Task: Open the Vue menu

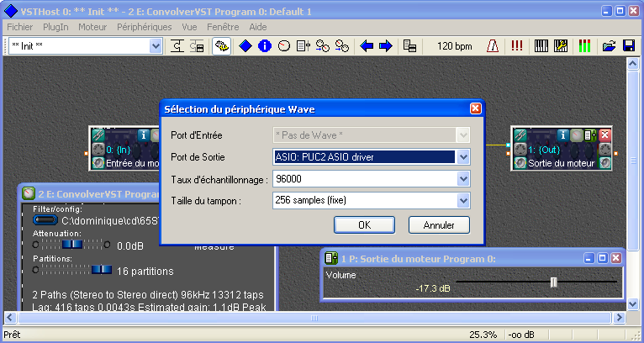Action: tap(189, 27)
